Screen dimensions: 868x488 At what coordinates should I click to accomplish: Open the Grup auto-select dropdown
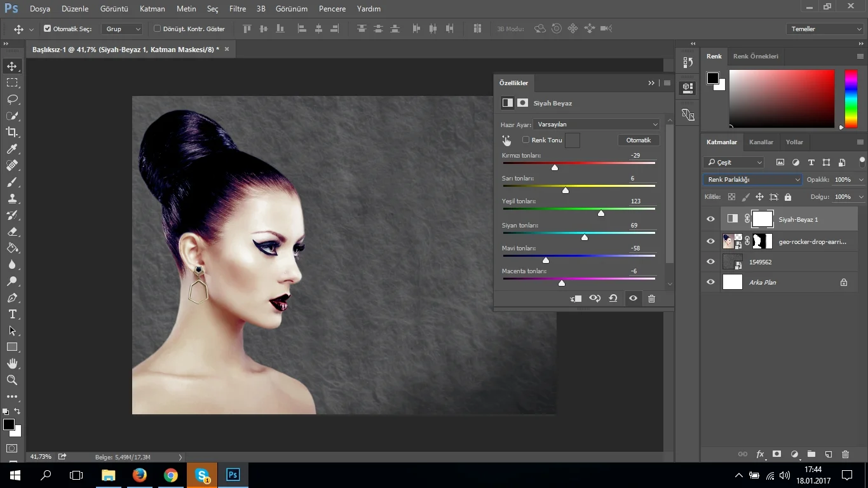coord(122,29)
